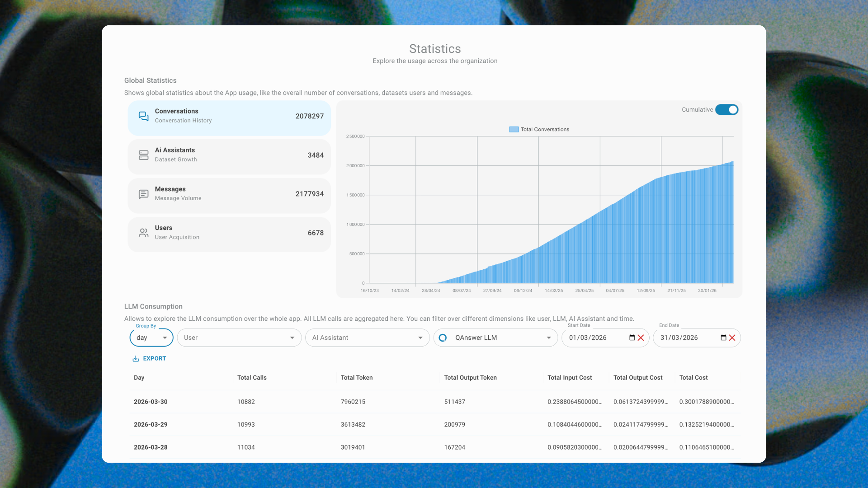The image size is (868, 488).
Task: Toggle the Cumulative switch off
Action: click(x=726, y=110)
